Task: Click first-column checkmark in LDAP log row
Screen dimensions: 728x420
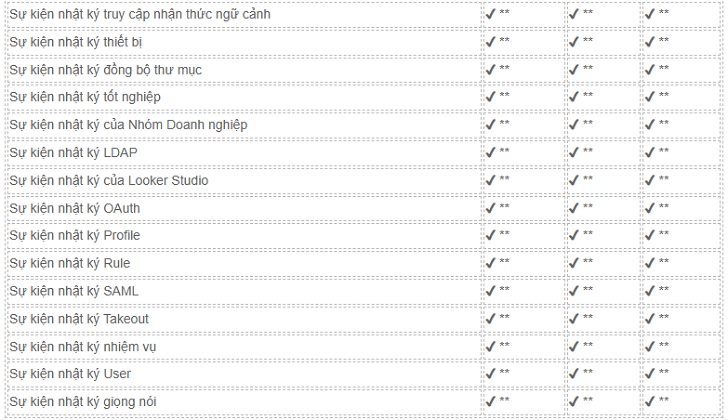Action: (490, 152)
